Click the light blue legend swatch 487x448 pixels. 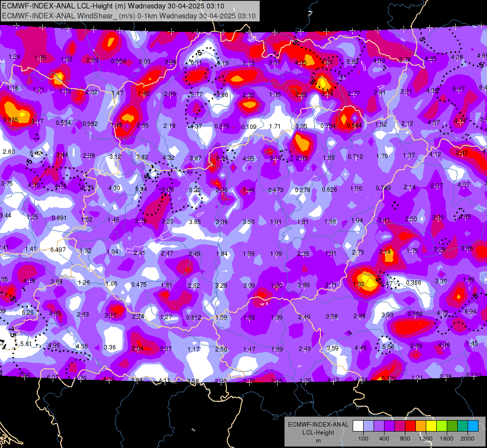coord(473,426)
